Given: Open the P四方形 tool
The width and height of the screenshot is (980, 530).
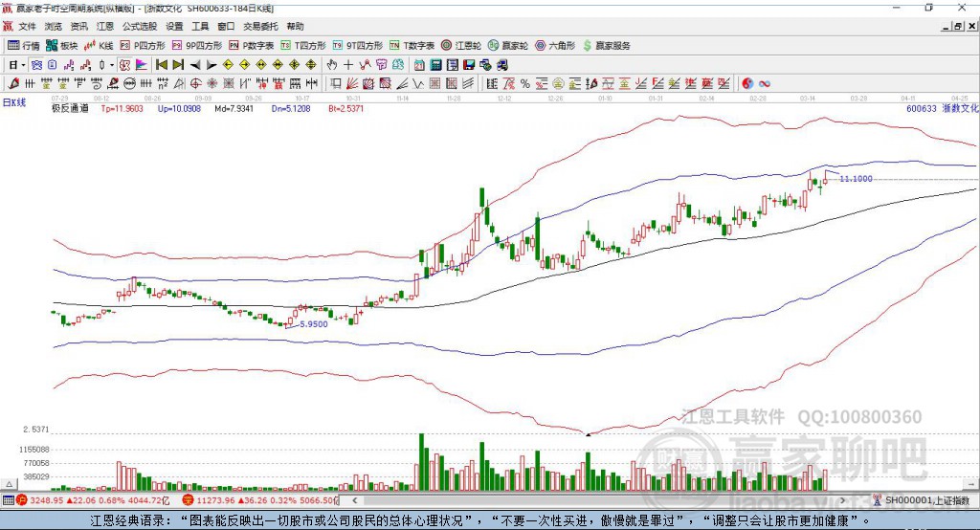Looking at the screenshot, I should click(143, 46).
